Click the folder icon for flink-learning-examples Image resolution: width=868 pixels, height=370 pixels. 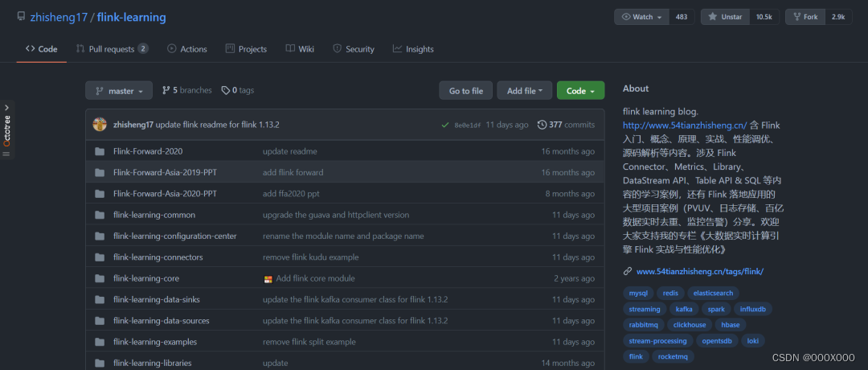pos(100,342)
